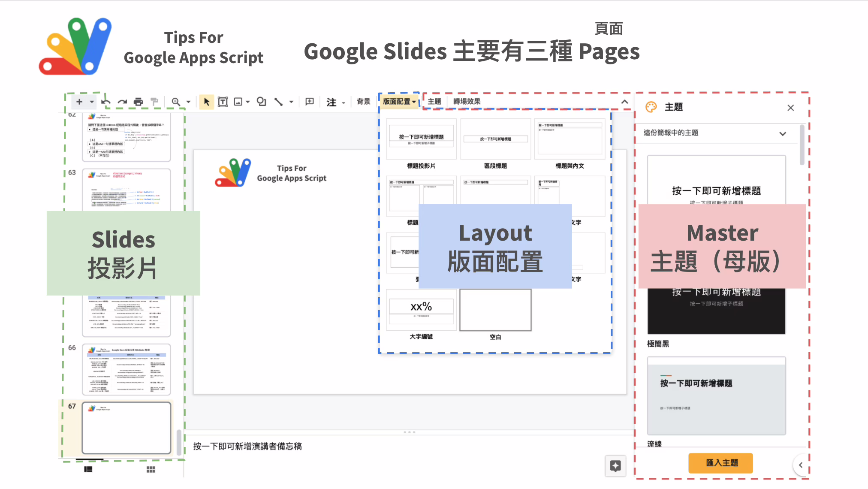The height and width of the screenshot is (489, 868).
Task: Click the 注 input tools icon
Action: pyautogui.click(x=332, y=102)
